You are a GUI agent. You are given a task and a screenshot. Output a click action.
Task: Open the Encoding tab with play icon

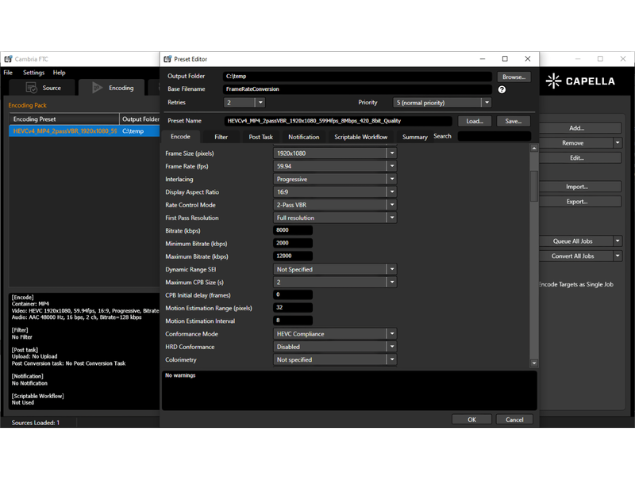point(112,88)
